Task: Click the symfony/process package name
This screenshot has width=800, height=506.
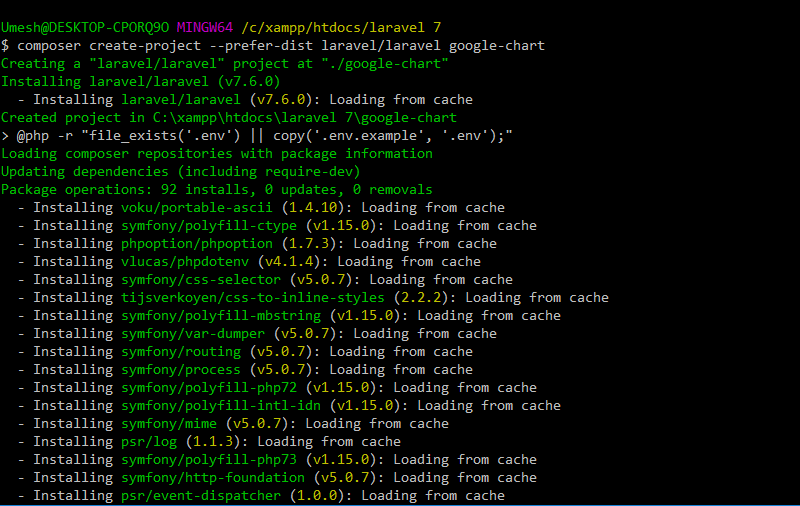Action: tap(181, 370)
